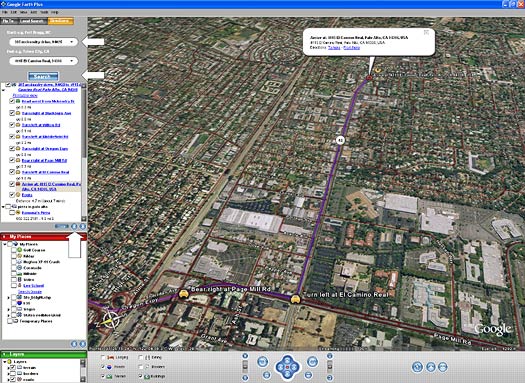This screenshot has width=525, height=383.
Task: Click the car icon at El Camino Real turn
Action: point(295,299)
